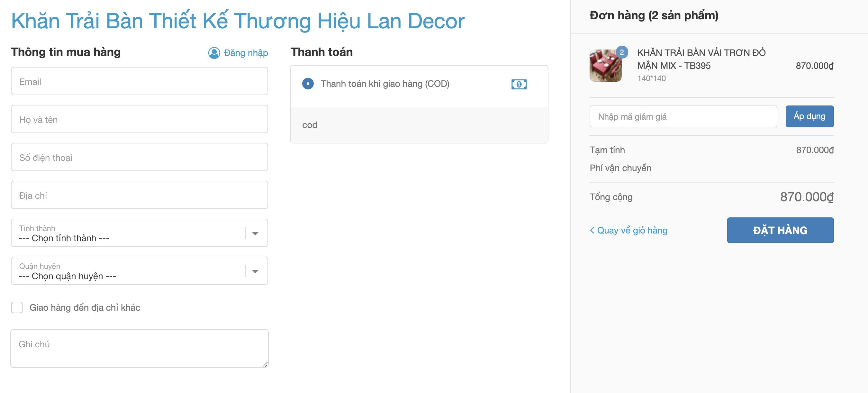Enable Giao hàng đến địa chỉ khác checkbox

point(17,307)
